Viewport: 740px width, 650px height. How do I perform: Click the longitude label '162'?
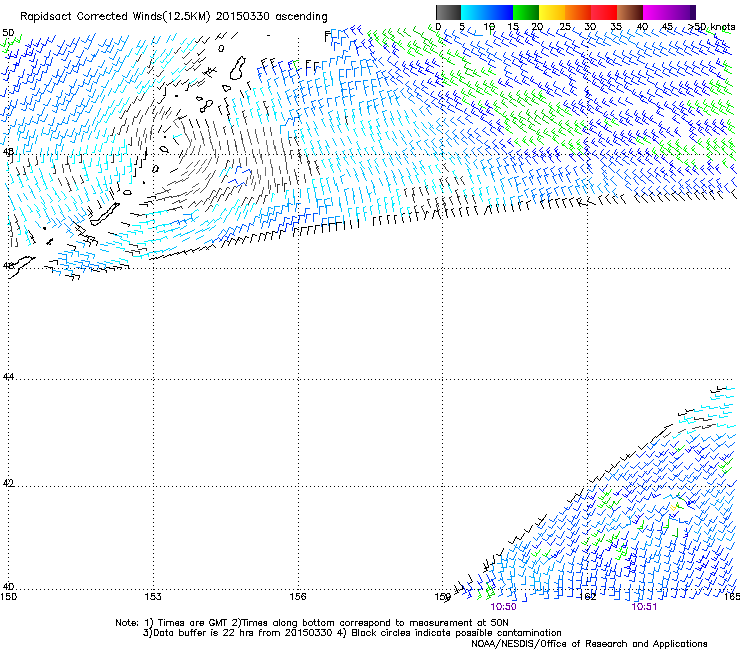588,597
